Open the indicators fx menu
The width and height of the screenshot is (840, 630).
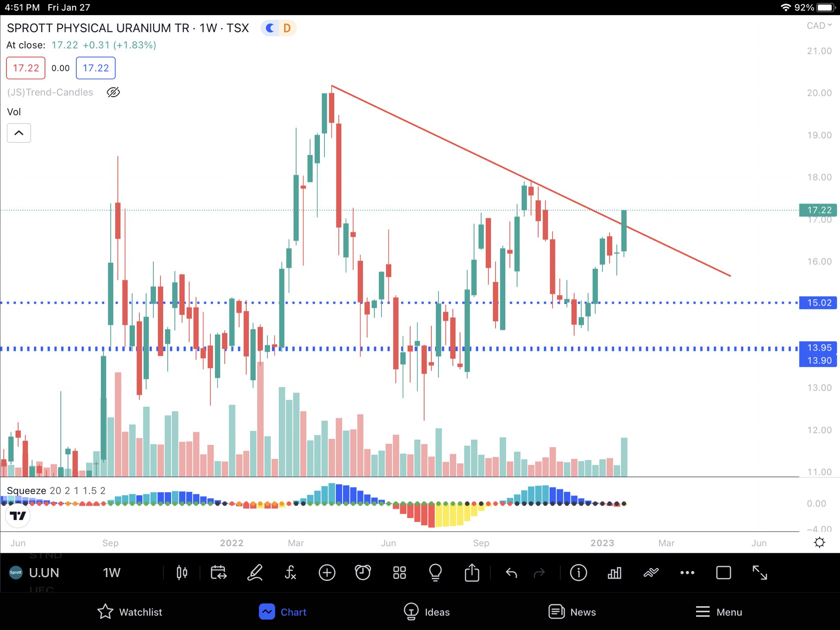(290, 573)
